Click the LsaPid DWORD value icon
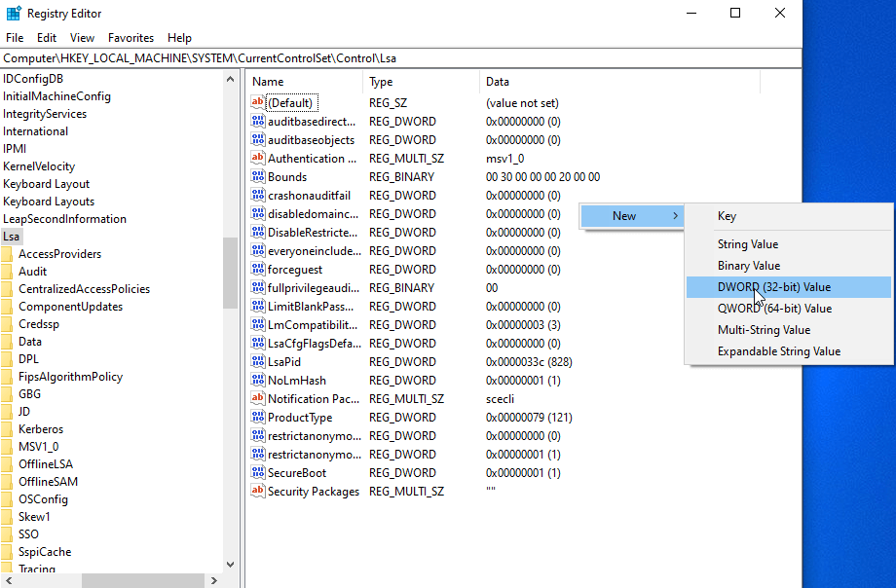The width and height of the screenshot is (896, 588). [258, 362]
